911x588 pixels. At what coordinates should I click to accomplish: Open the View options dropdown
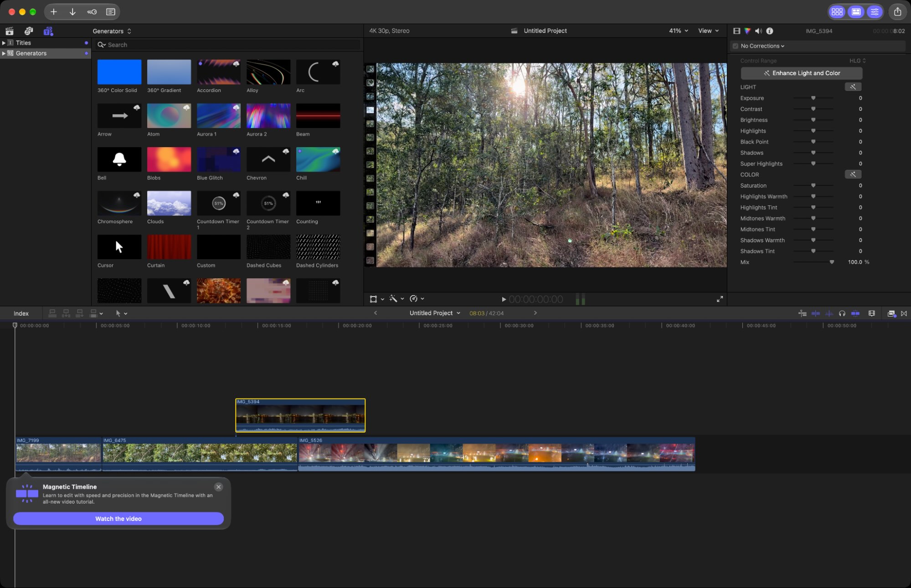[x=708, y=31]
